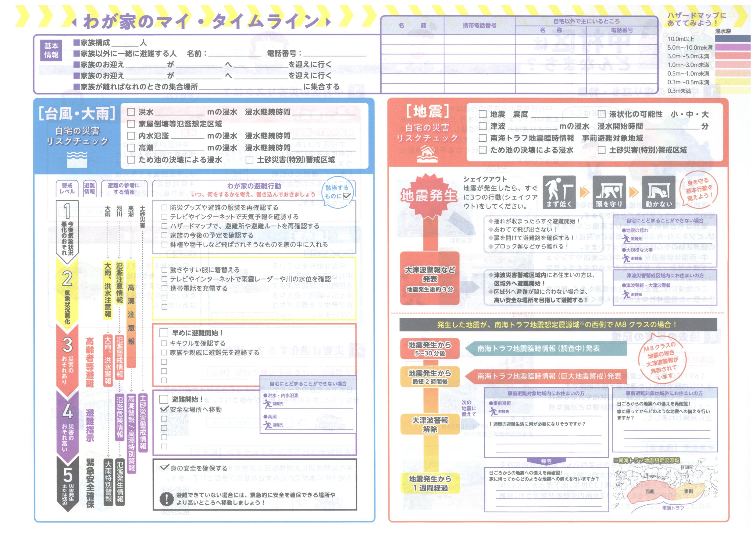This screenshot has height=534, width=756.
Task: Click the 警戒レベル column tab
Action: click(x=67, y=189)
